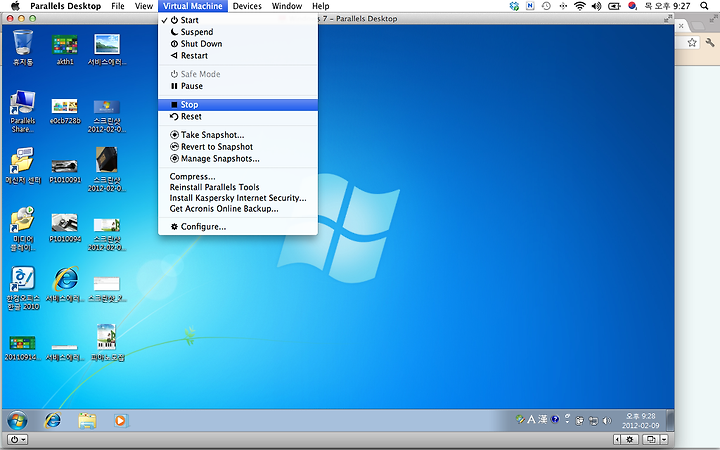Open the Window menu
Image resolution: width=720 pixels, height=450 pixels.
click(287, 6)
